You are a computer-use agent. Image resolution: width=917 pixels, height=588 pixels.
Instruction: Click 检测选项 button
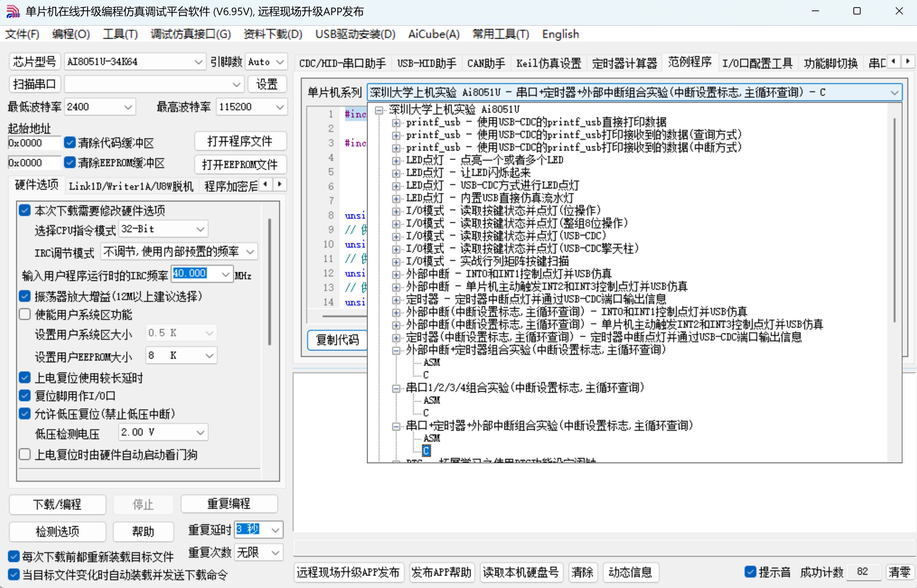(57, 532)
